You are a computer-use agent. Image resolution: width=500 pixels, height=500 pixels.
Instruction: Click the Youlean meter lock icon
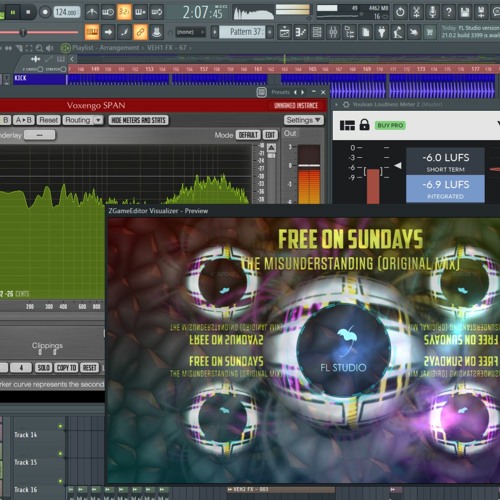(364, 125)
